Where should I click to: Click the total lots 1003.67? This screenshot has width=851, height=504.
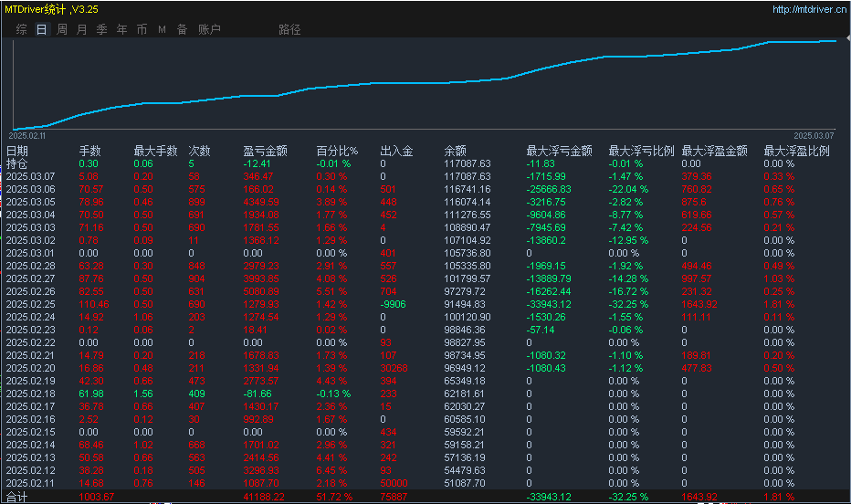pos(97,497)
